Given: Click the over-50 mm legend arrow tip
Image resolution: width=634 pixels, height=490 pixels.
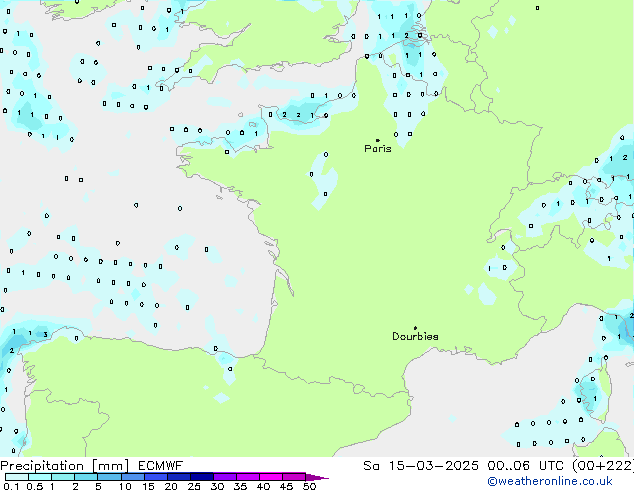Looking at the screenshot, I should (317, 477).
